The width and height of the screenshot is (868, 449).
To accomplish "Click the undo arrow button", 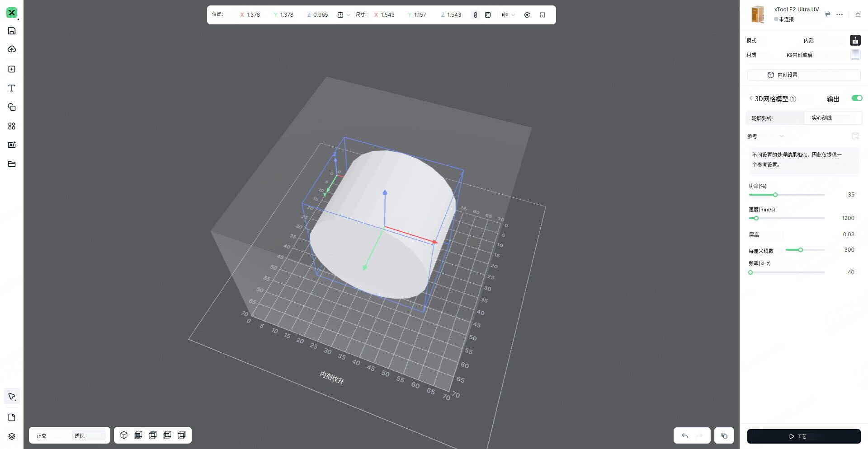I will 685,435.
